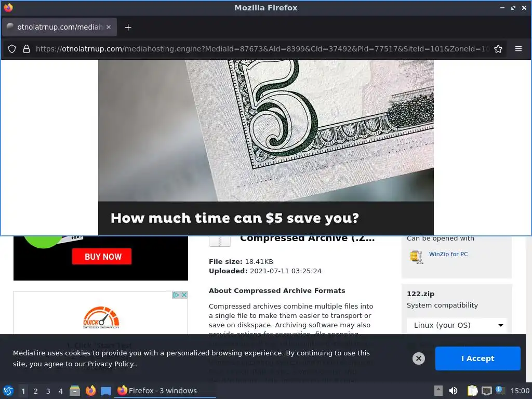
Task: Click the compressed archive file icon
Action: click(x=220, y=241)
